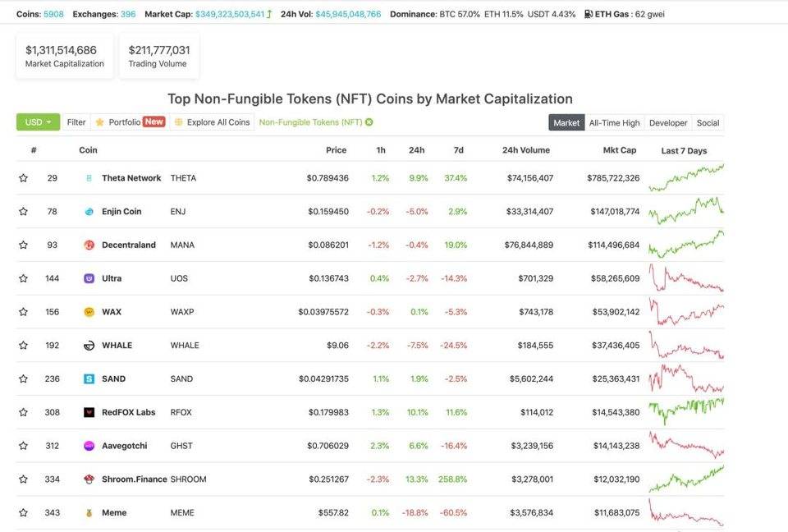
Task: Open the Shroom.Finance coin page
Action: coord(134,479)
